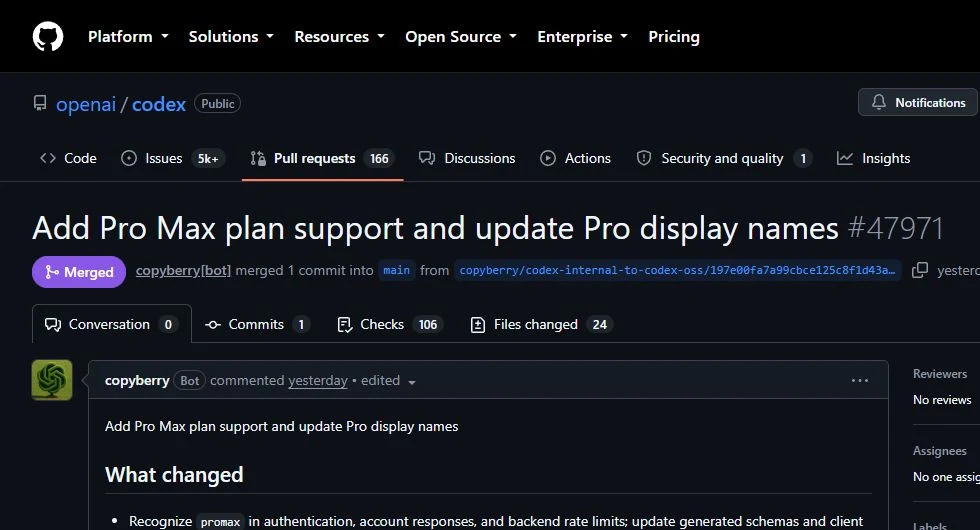Copy the head branch name icon

tap(920, 270)
